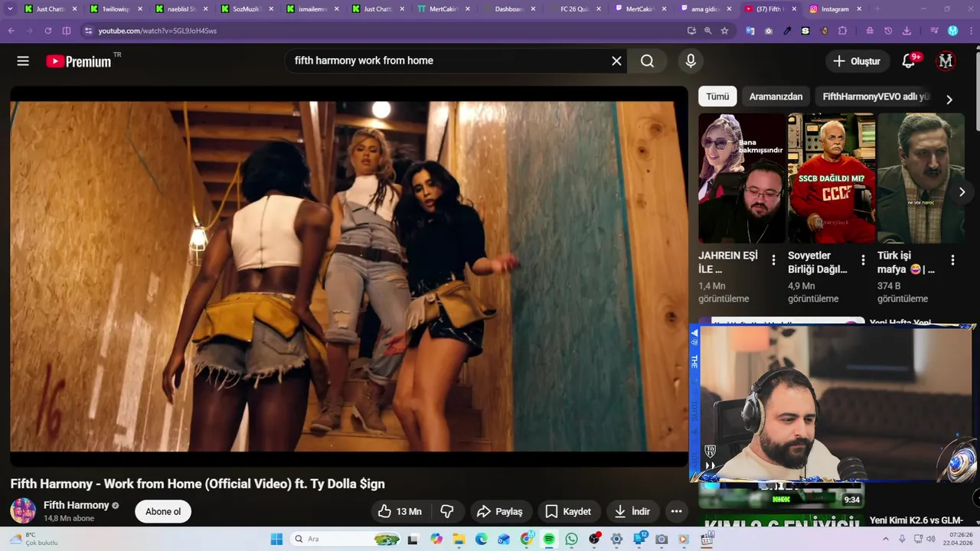Open Chrome media controls icon
The image size is (980, 551).
coord(934,31)
